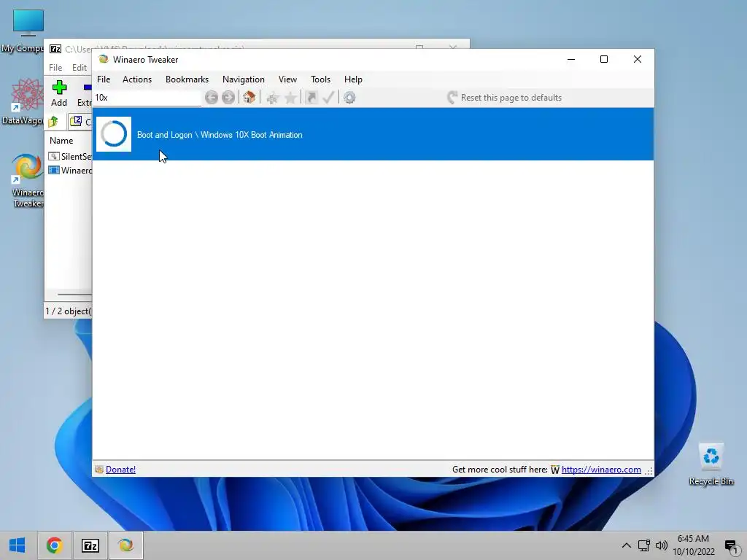Viewport: 747px width, 560px height.
Task: Click Reset this page to defaults
Action: [x=505, y=98]
